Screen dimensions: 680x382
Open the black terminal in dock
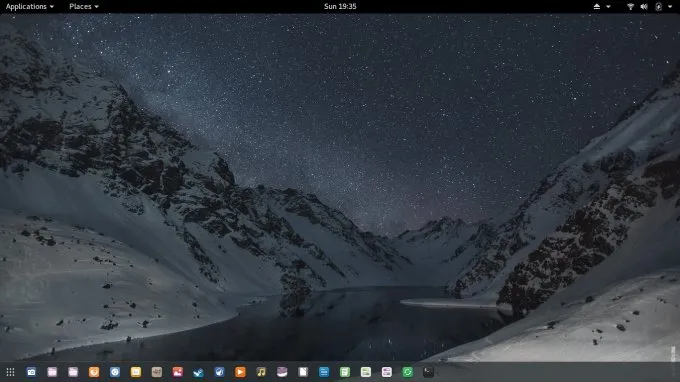click(x=428, y=372)
